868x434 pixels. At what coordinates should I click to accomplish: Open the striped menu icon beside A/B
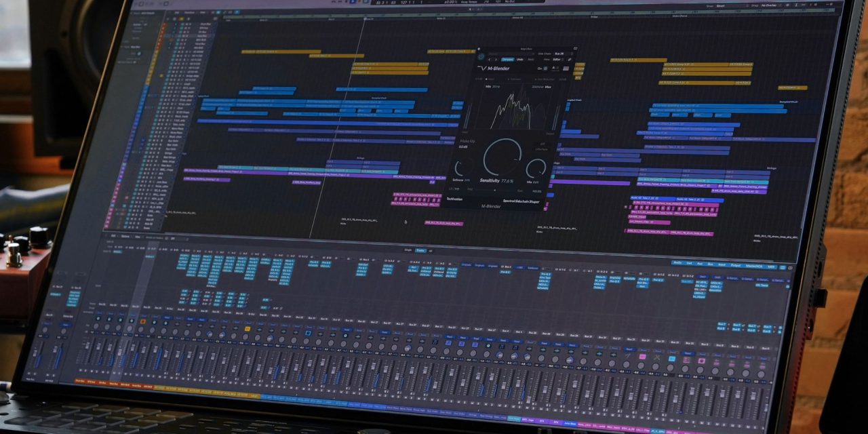[566, 68]
